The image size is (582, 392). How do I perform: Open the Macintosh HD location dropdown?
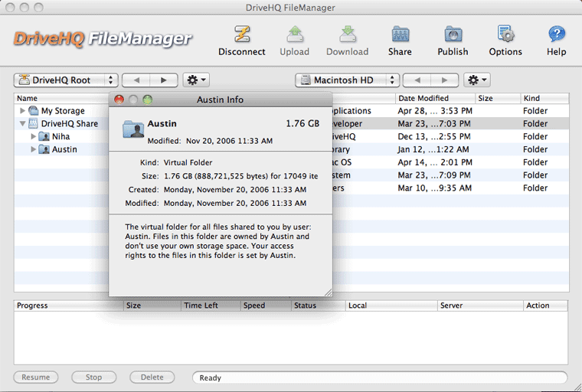[347, 80]
